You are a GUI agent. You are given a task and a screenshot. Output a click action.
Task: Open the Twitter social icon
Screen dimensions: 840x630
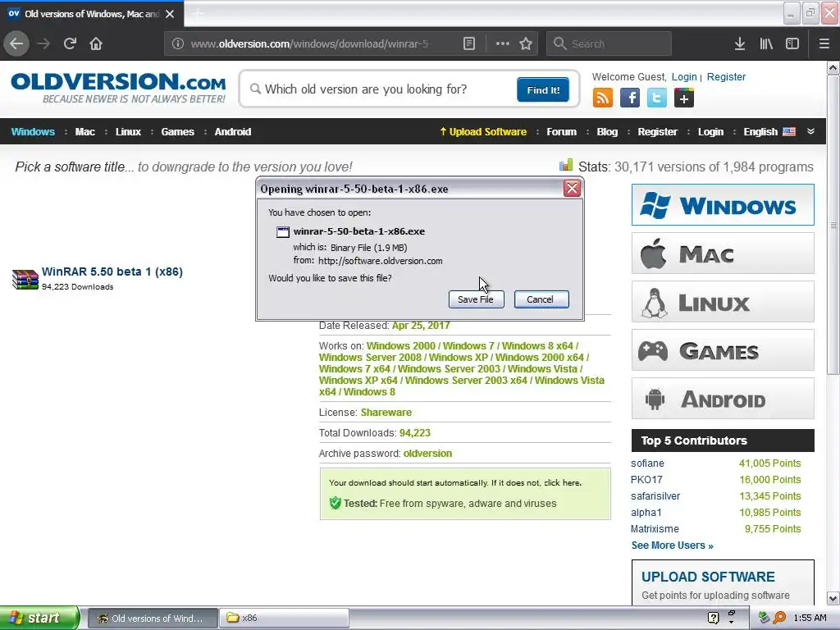(657, 98)
